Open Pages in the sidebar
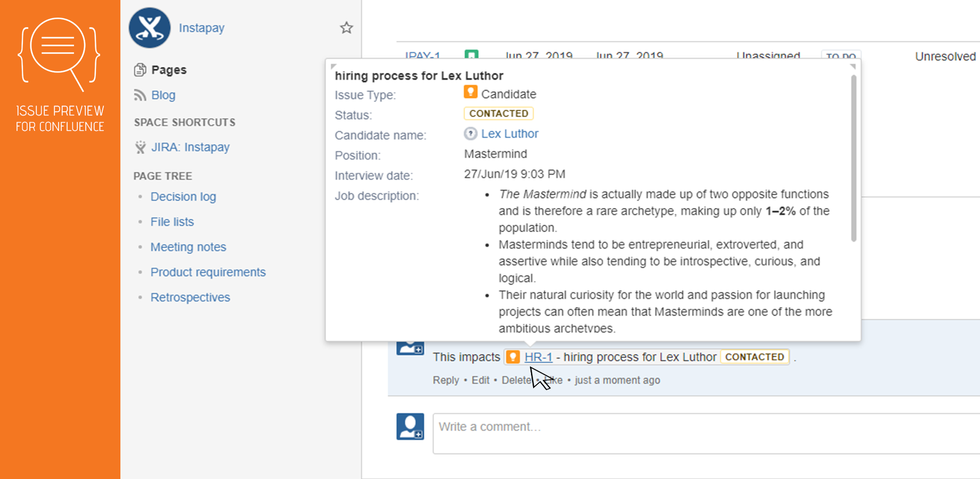980x479 pixels. [x=169, y=70]
